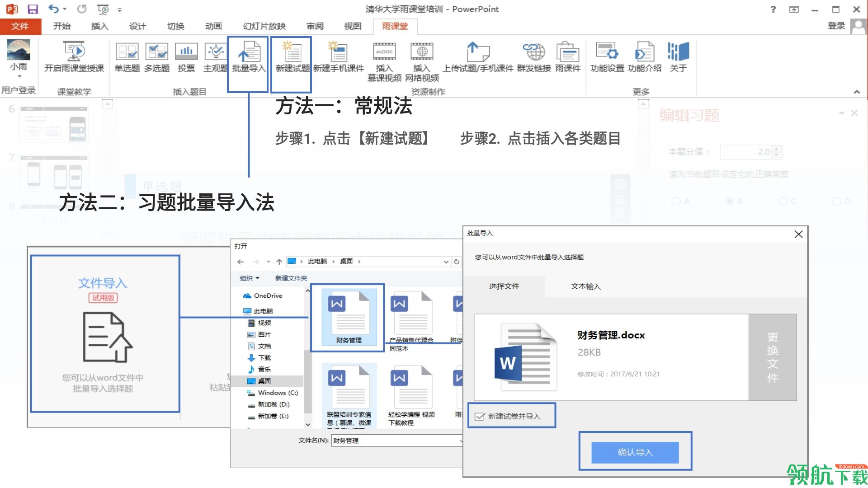
Task: Click the Save icon in quick access toolbar
Action: pos(33,9)
